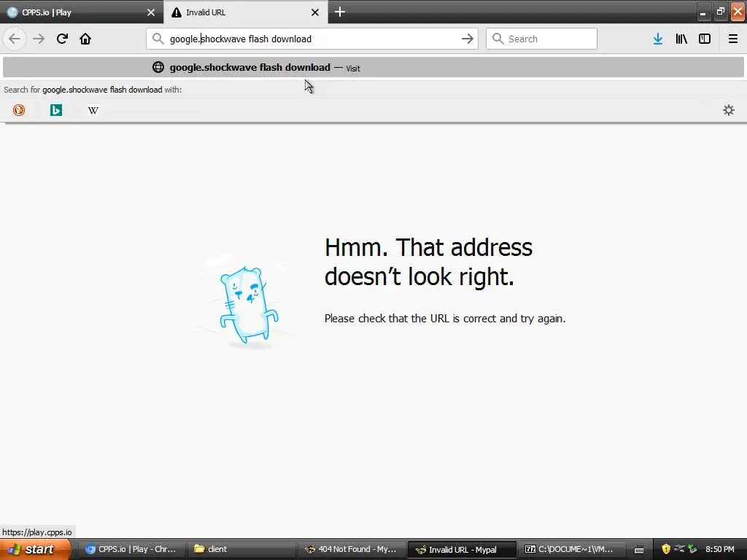Close the CPPS.io | Play tab
Image resolution: width=747 pixels, height=560 pixels.
click(x=151, y=12)
